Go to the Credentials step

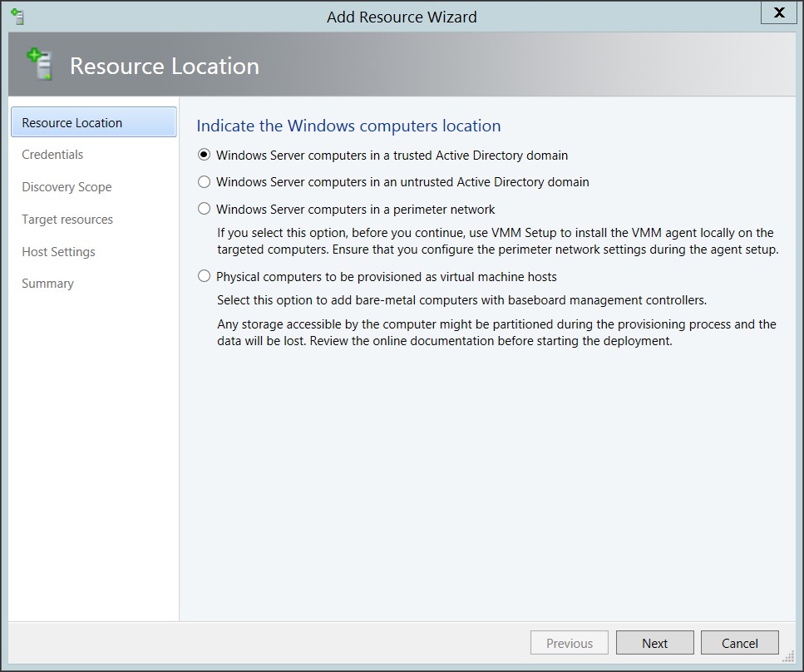[x=52, y=155]
